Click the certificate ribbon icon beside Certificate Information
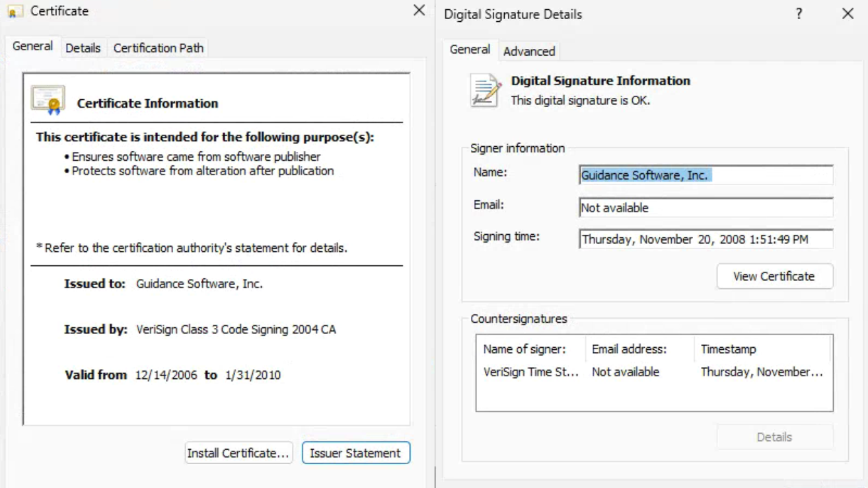Viewport: 868px width, 488px height. coord(48,100)
